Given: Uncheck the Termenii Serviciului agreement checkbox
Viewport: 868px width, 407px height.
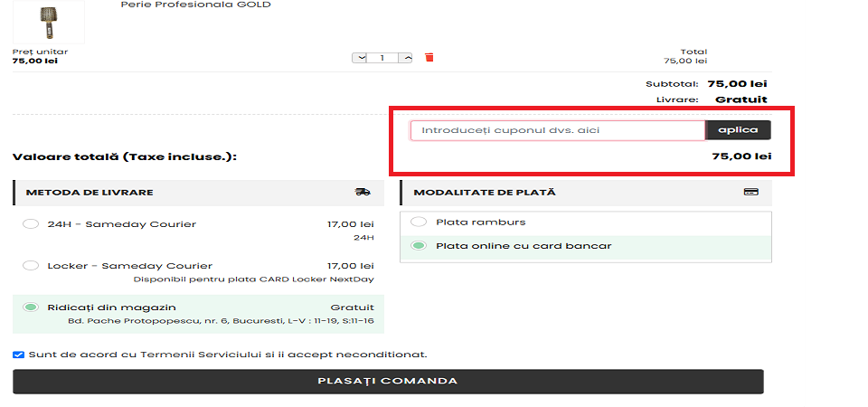Looking at the screenshot, I should [19, 355].
